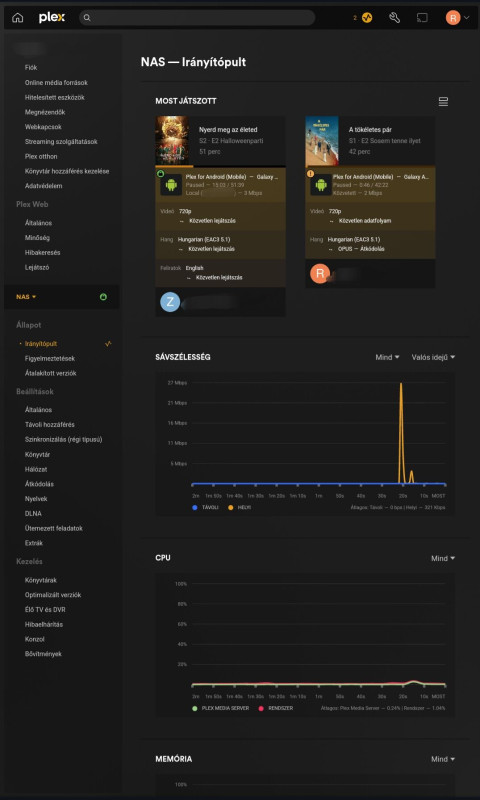Open the cast player icon
The height and width of the screenshot is (800, 480).
coord(422,18)
